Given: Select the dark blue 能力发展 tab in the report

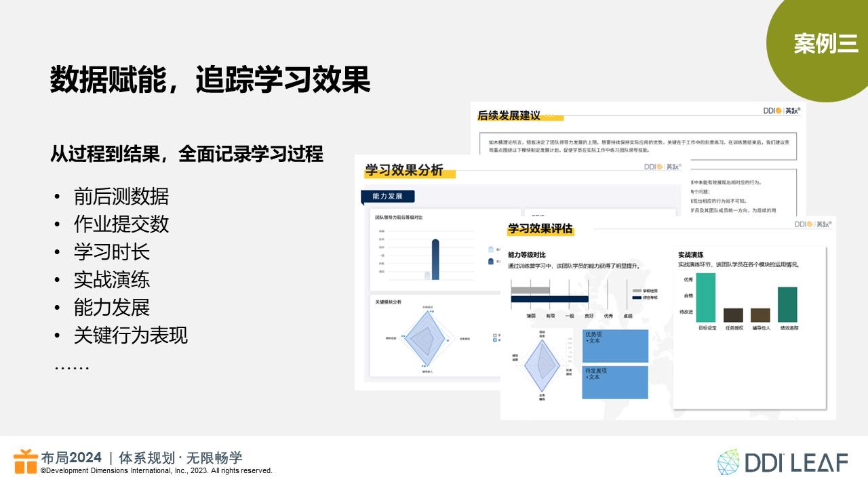Looking at the screenshot, I should 387,197.
